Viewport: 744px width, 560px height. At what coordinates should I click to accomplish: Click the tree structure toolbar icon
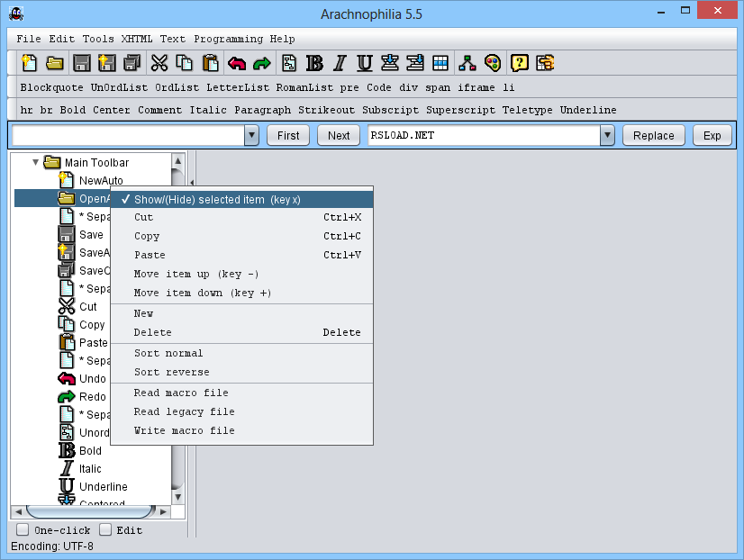(467, 63)
